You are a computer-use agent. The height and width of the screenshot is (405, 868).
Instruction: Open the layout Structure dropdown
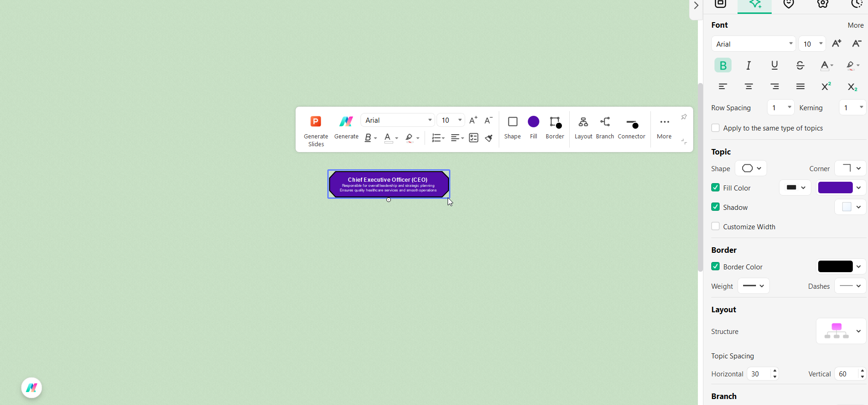coord(841,331)
